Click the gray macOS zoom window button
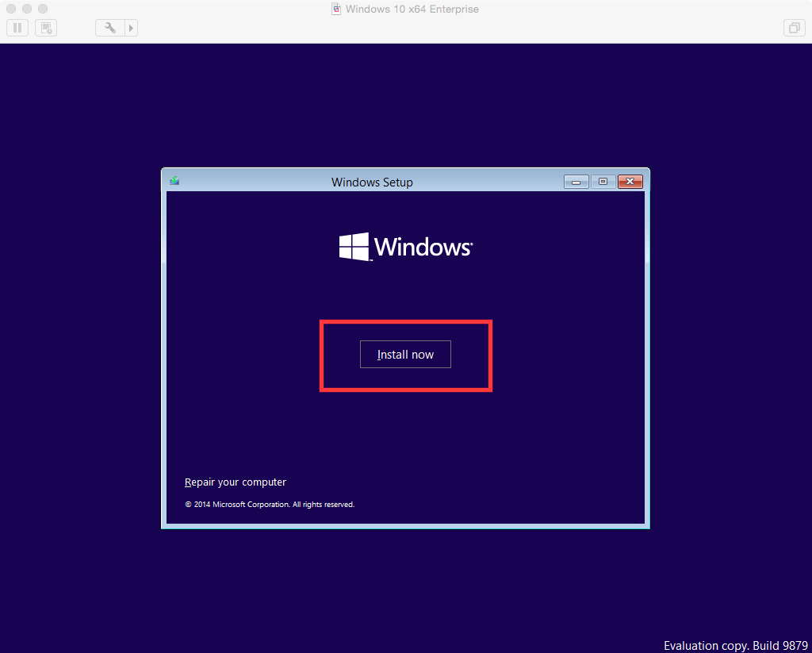 43,9
